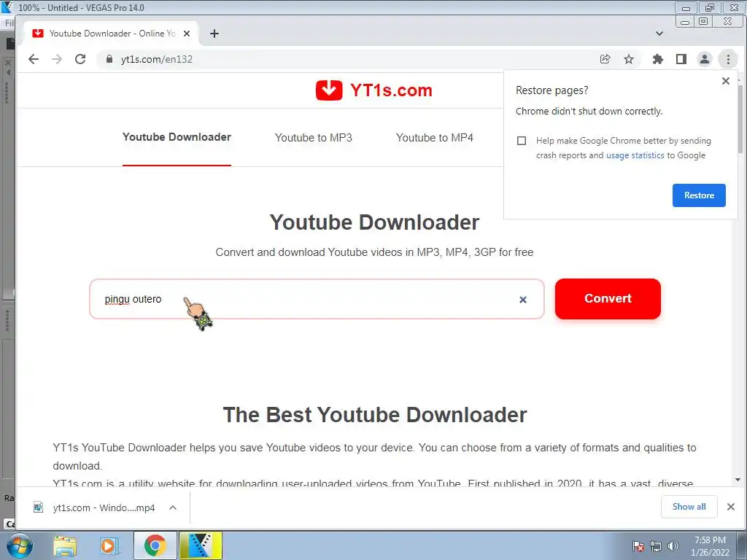
Task: Switch to VEGAS Pro via taskbar
Action: pos(201,545)
